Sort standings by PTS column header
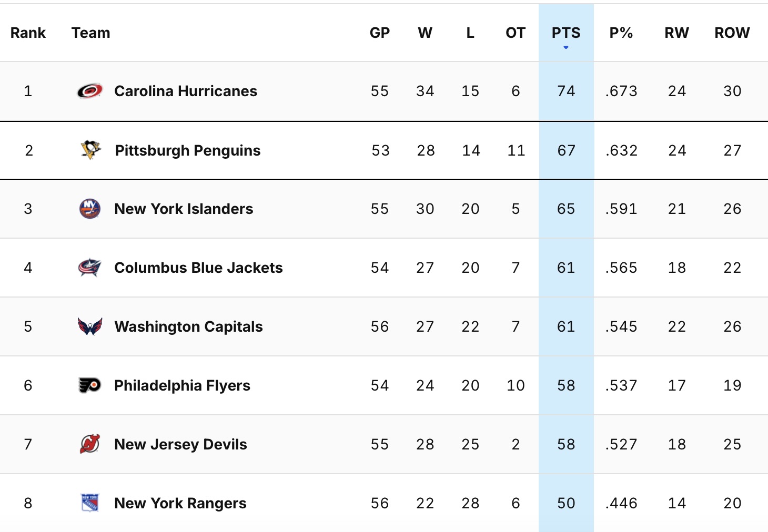This screenshot has width=768, height=532. pos(566,33)
